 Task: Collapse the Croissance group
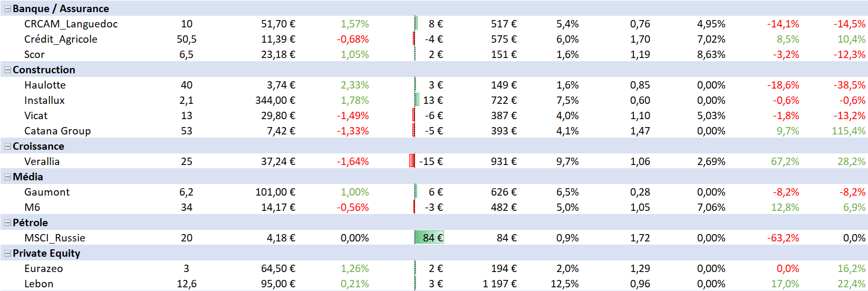point(7,147)
